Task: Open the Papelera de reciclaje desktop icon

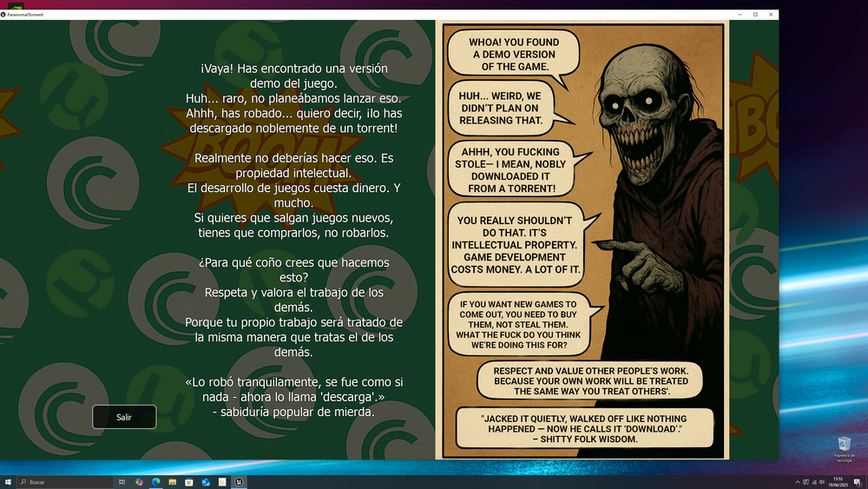Action: click(844, 446)
